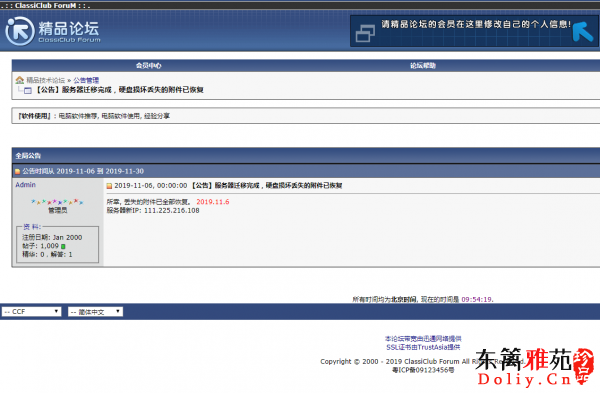Screen dimensions: 600x393
Task: Click the blue arrow icon in banner
Action: pyautogui.click(x=582, y=31)
